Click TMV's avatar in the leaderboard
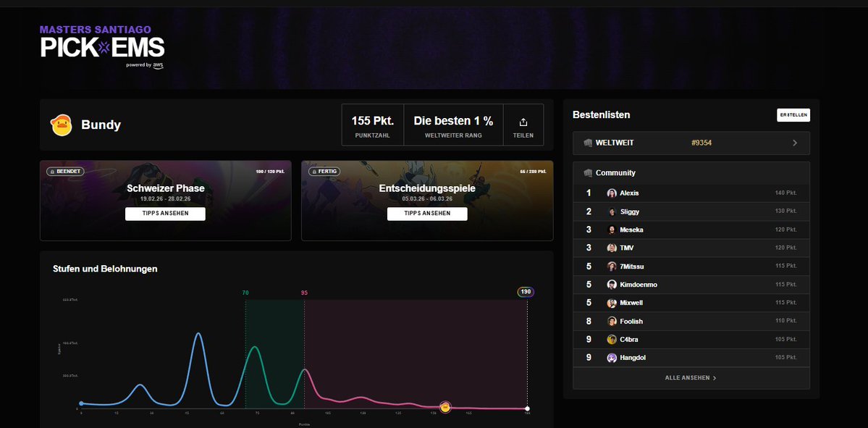Viewport: 868px width, 428px height. coord(612,248)
